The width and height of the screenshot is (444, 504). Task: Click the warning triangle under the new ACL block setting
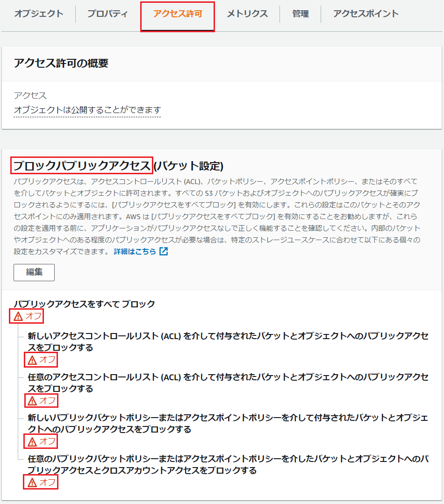pos(31,360)
